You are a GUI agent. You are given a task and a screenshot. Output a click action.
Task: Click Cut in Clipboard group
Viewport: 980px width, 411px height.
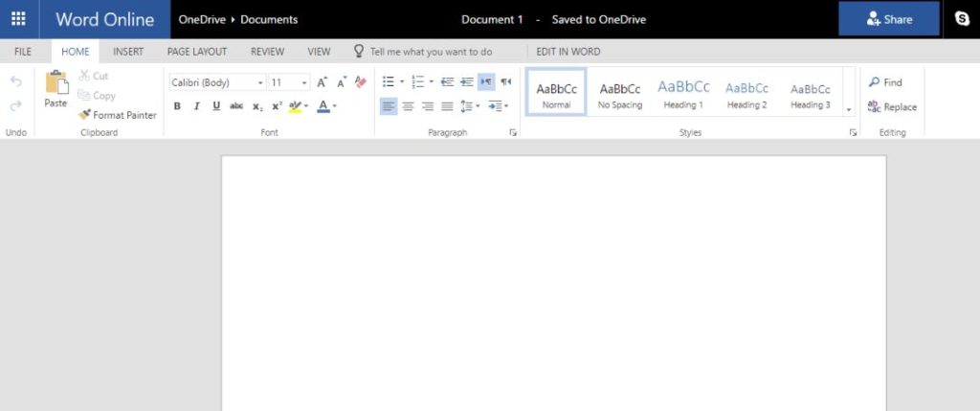tap(93, 76)
